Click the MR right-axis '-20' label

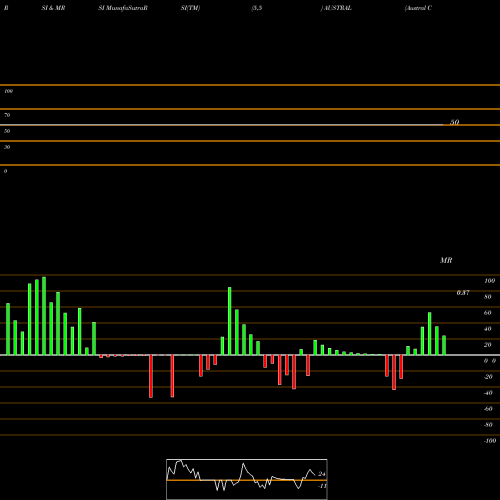point(488,377)
